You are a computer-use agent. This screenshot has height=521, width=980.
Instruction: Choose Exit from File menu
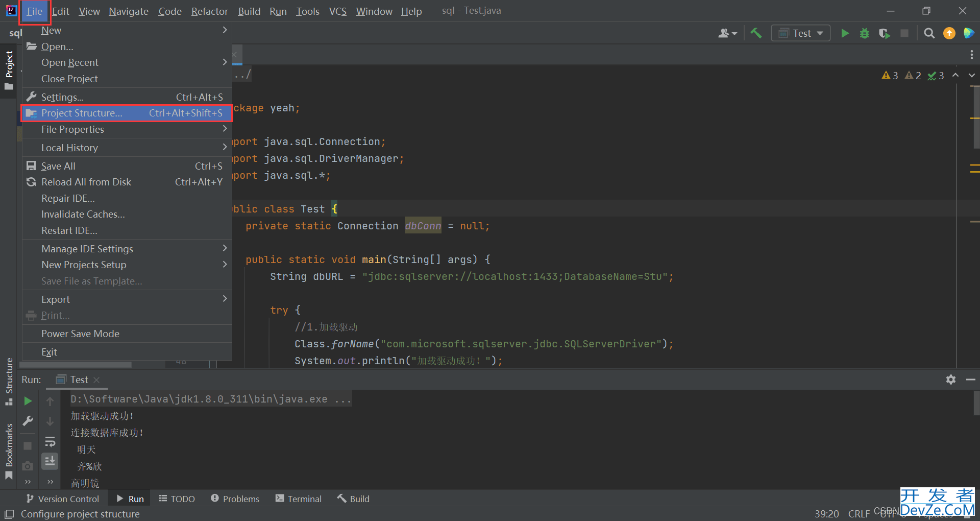tap(127, 352)
